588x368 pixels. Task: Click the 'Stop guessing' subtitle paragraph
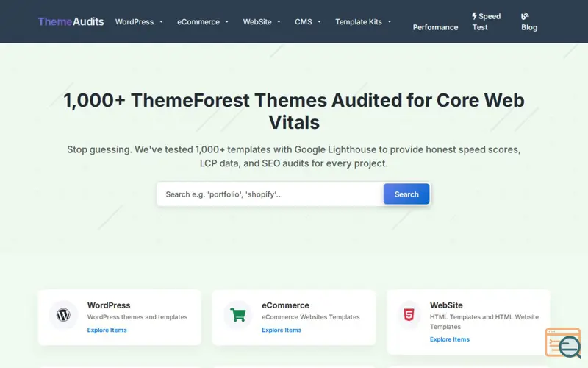click(x=294, y=156)
